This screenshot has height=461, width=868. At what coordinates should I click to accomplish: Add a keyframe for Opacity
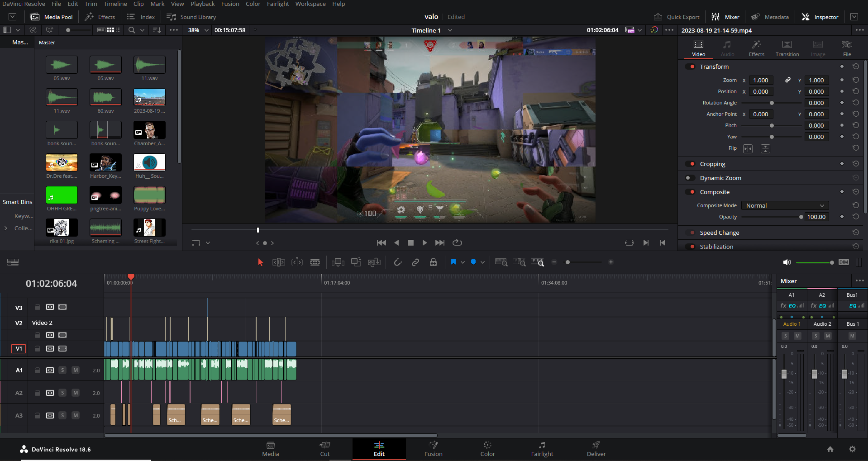842,217
